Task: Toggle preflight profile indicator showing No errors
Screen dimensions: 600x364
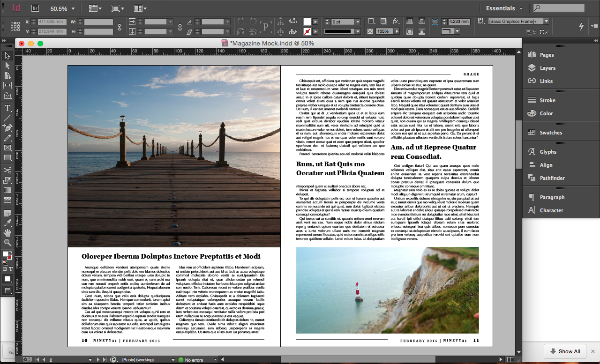Action: tap(193, 360)
